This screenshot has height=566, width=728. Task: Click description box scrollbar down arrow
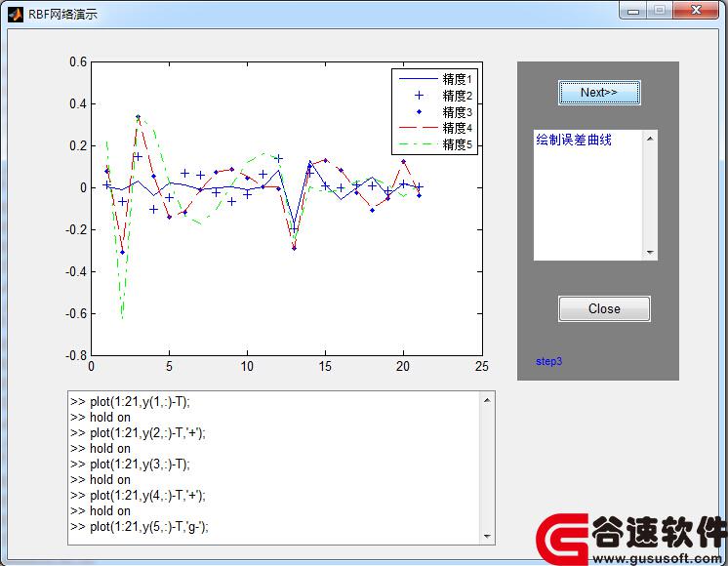click(x=650, y=253)
